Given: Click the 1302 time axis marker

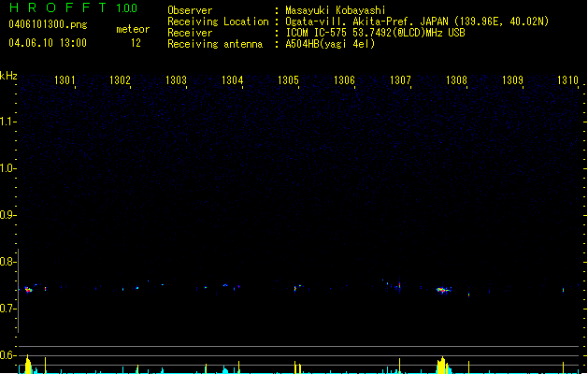Looking at the screenshot, I should 120,79.
